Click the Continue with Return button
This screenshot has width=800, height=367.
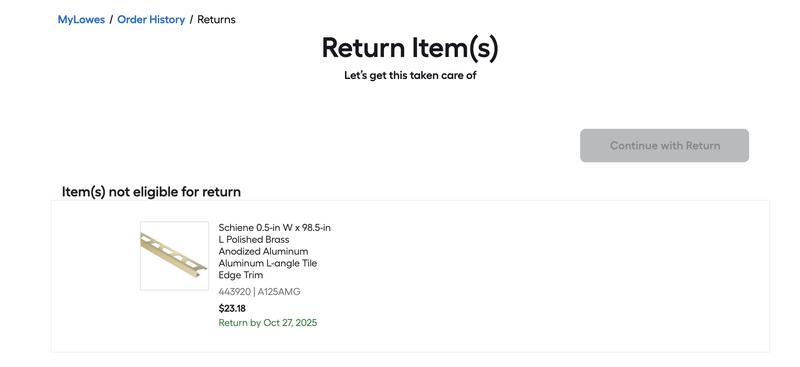(x=664, y=145)
